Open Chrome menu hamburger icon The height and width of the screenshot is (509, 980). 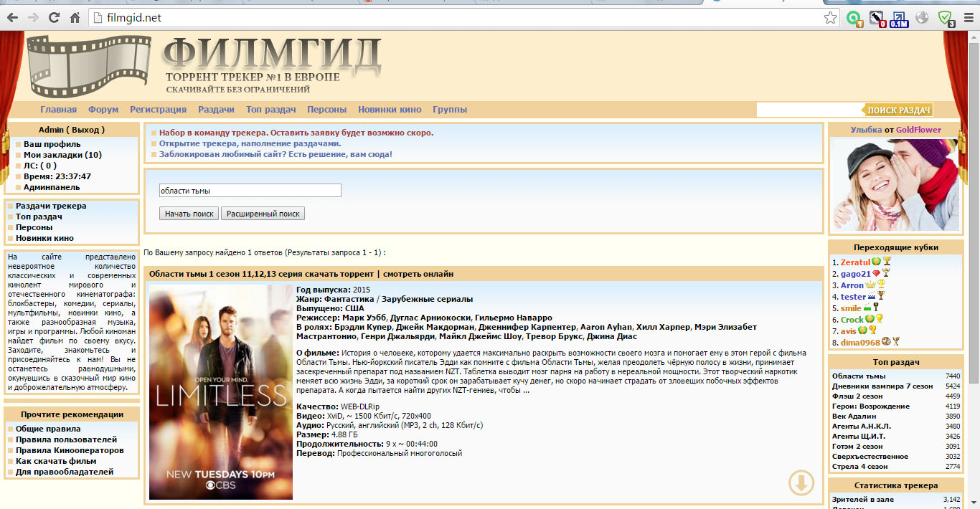968,18
